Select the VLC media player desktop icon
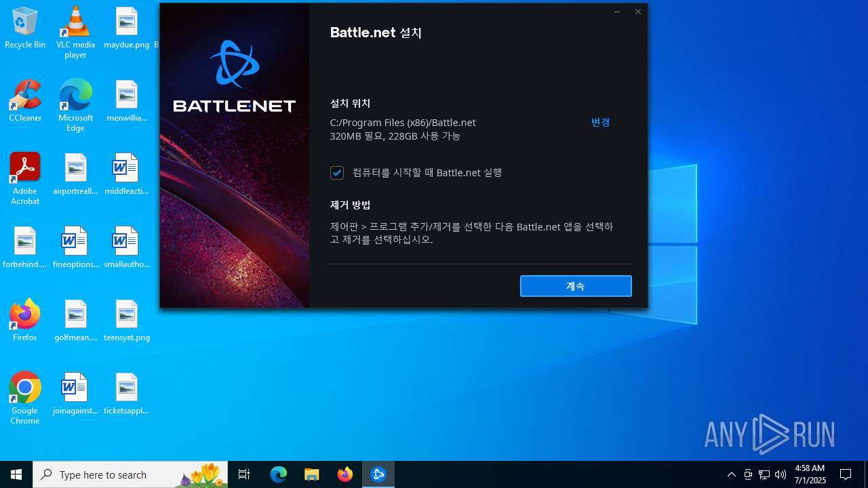 [75, 33]
